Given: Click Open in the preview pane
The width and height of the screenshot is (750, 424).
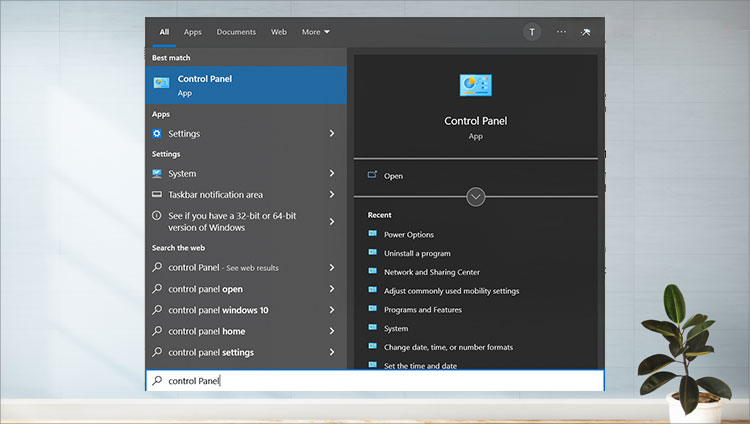Looking at the screenshot, I should (x=393, y=176).
